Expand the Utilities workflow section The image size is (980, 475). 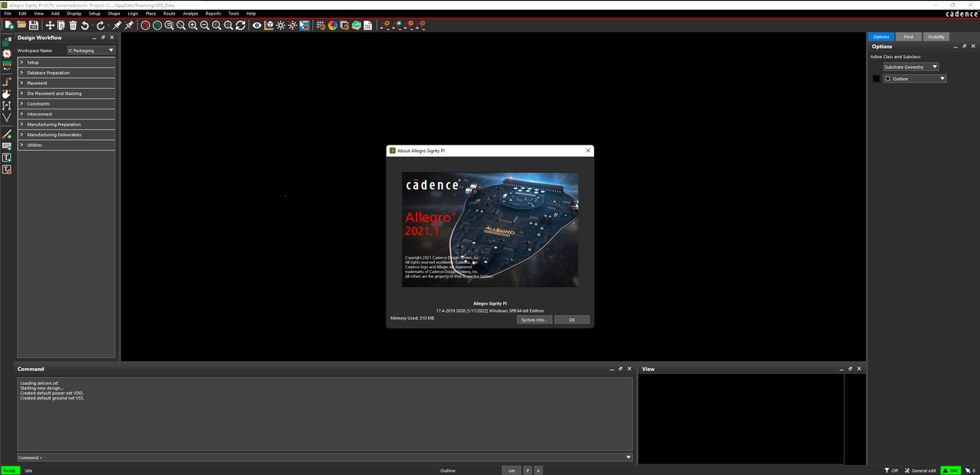66,145
